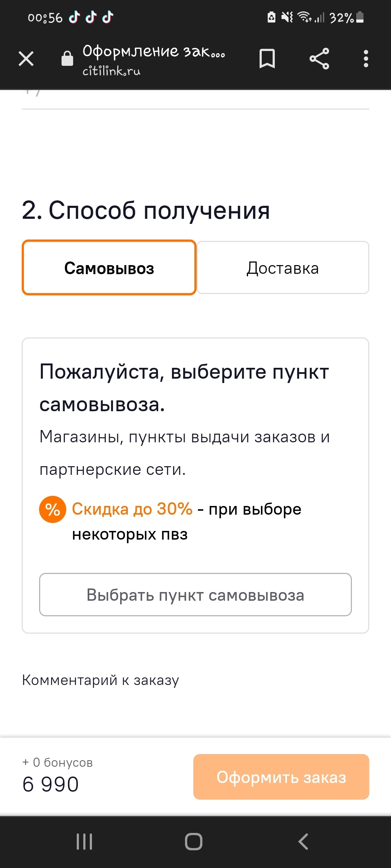Click the Оформить заказ button
Viewport: 391px width, 868px height.
click(281, 777)
